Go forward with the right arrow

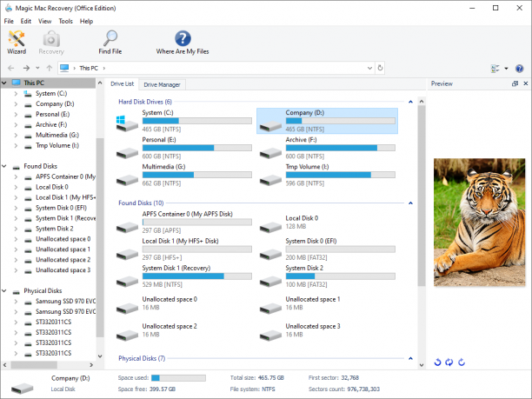pyautogui.click(x=26, y=68)
